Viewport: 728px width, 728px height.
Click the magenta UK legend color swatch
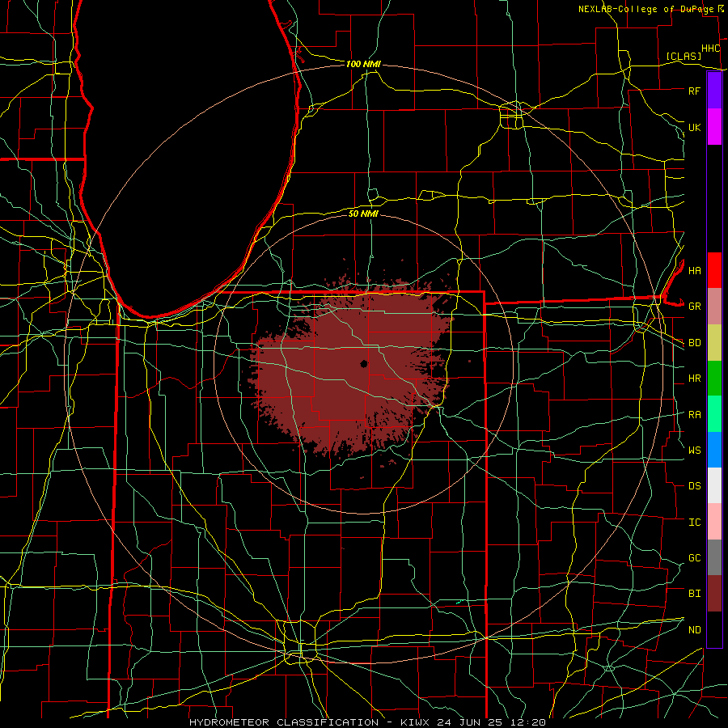[x=714, y=127]
